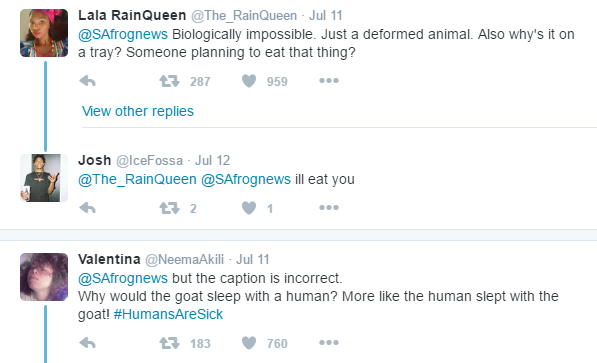Image resolution: width=597 pixels, height=363 pixels.
Task: Reply to Valentina's tweet
Action: tap(87, 343)
